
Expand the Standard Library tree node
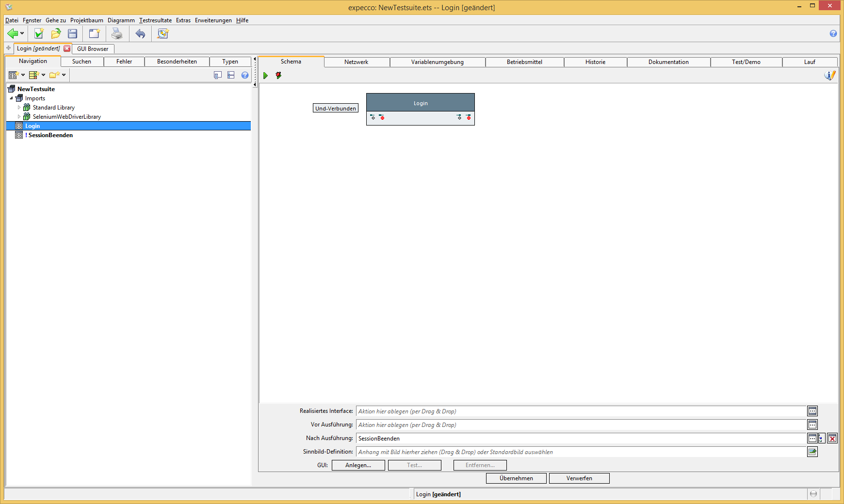click(19, 108)
